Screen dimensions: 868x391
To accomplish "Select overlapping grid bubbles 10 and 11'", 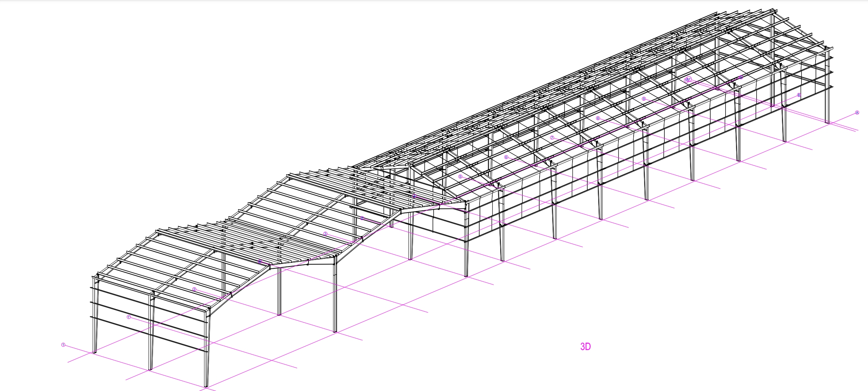I will point(688,79).
